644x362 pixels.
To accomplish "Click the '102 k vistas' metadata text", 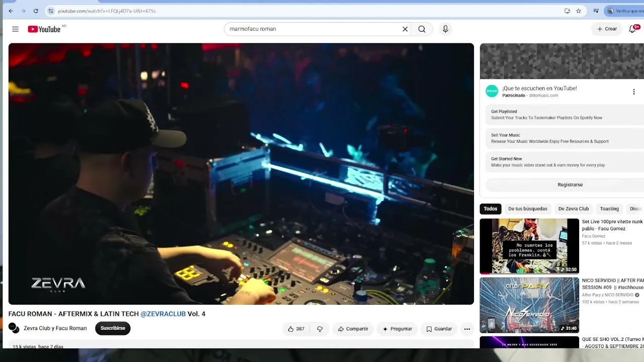I will click(x=593, y=302).
